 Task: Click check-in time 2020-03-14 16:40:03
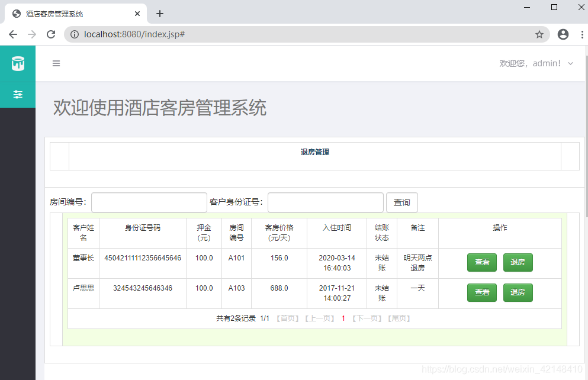(x=337, y=263)
